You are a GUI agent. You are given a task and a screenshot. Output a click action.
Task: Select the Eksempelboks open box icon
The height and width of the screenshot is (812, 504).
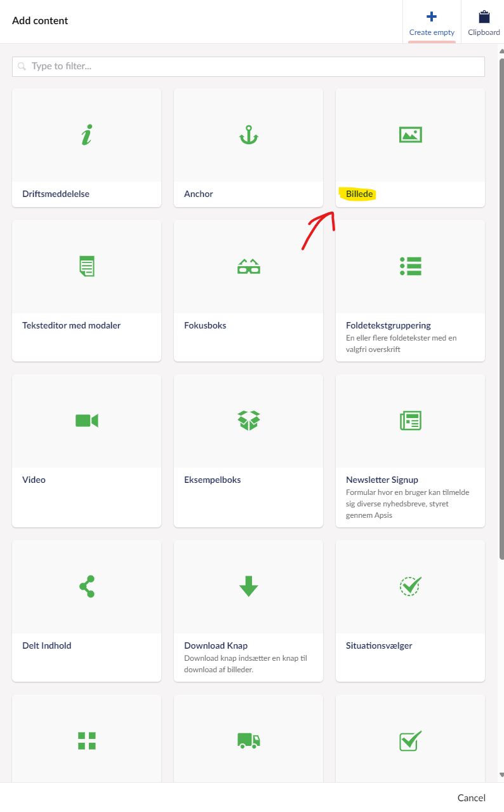(x=248, y=421)
